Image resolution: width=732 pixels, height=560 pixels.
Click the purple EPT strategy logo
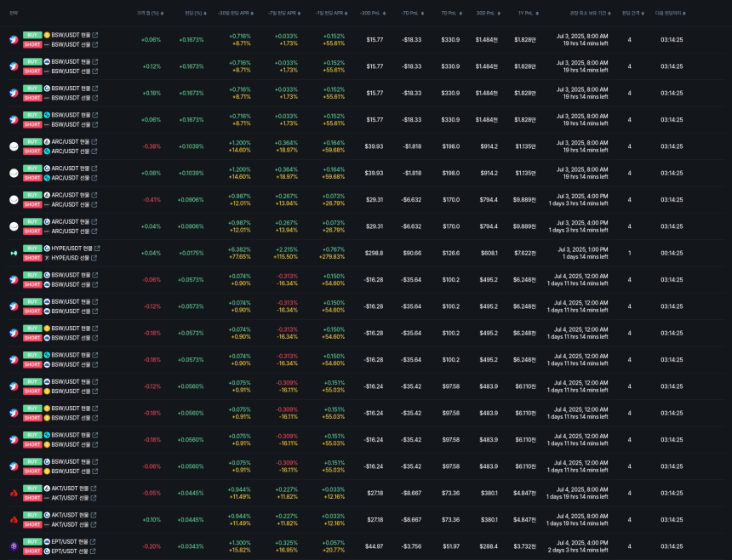(x=14, y=546)
